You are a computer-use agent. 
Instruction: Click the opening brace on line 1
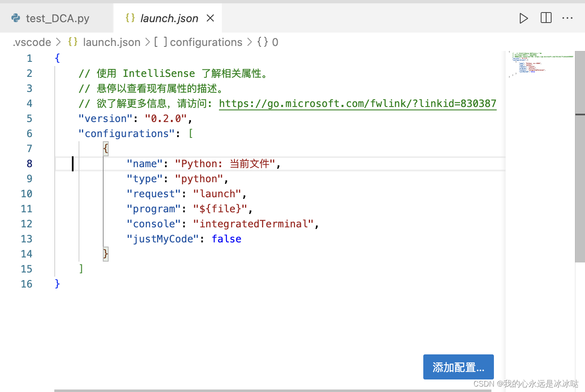coord(57,59)
